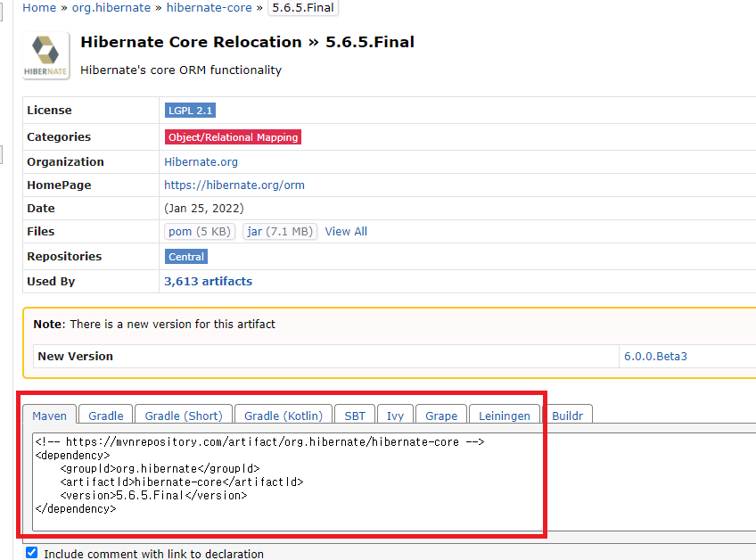Open new version 6.0.0.Beta3 link
The height and width of the screenshot is (560, 756).
pos(655,357)
